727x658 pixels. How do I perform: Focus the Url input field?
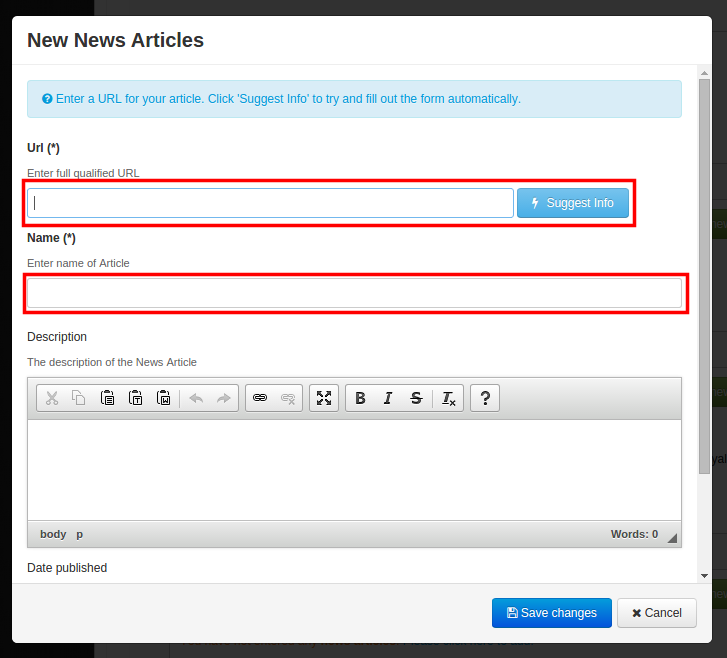(270, 203)
